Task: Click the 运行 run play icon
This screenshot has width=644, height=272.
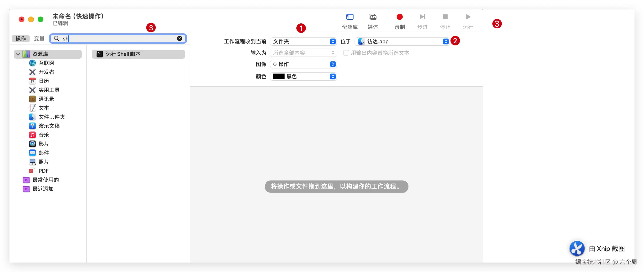Action: point(468,17)
